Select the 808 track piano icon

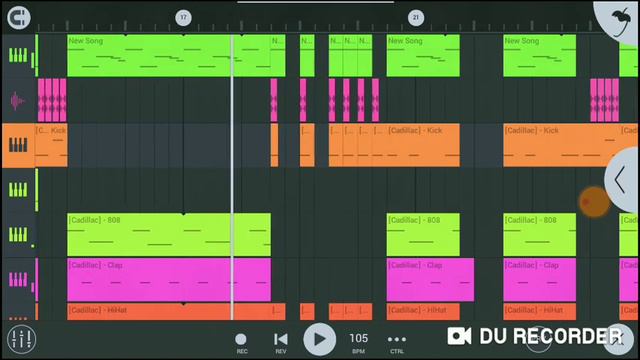18,235
